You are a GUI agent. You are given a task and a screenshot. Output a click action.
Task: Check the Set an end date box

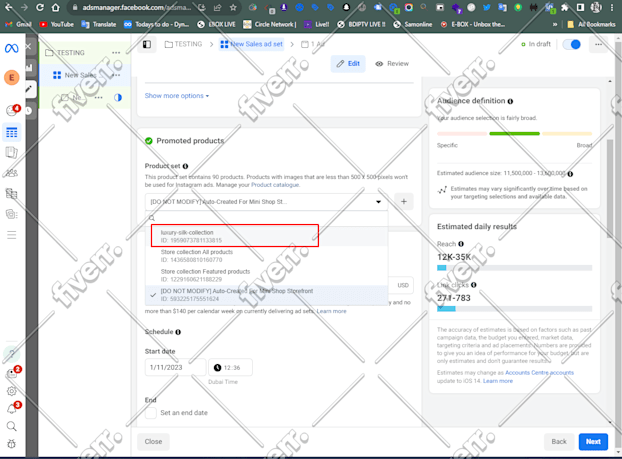pos(151,413)
